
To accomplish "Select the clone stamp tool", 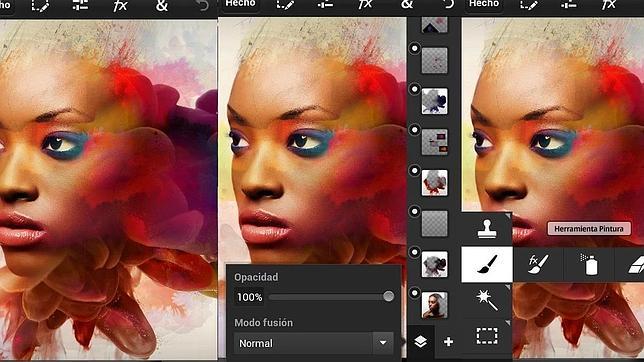I will tap(487, 229).
